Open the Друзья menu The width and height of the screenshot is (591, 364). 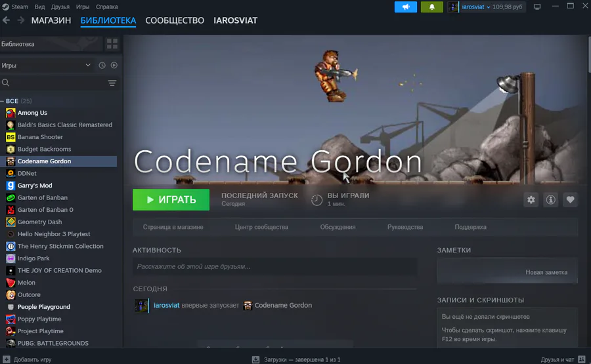tap(60, 7)
